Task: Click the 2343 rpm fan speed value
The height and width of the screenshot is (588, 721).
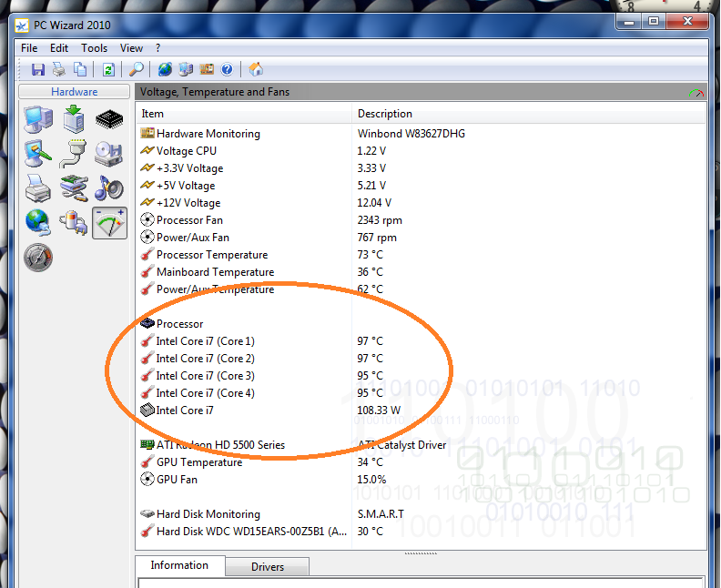Action: [x=380, y=220]
